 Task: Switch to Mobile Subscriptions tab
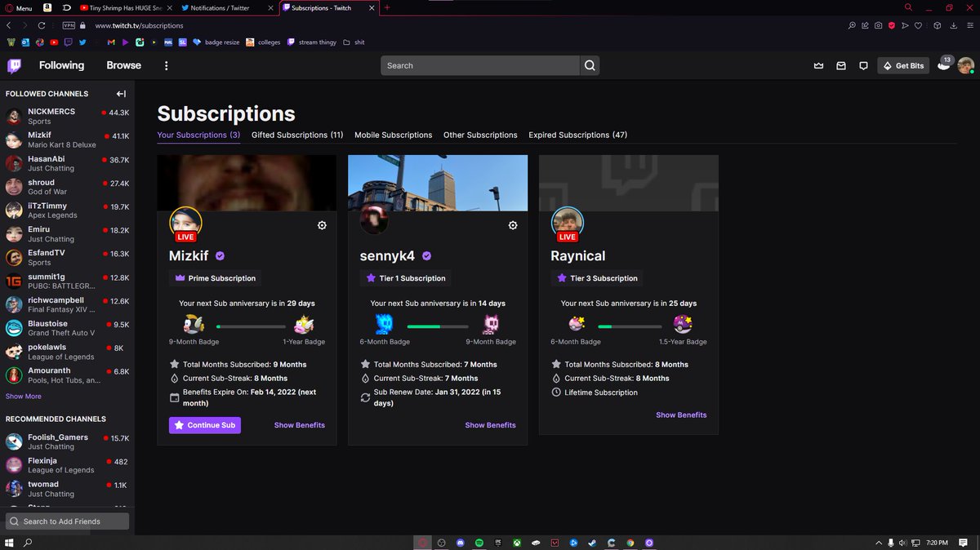[394, 135]
